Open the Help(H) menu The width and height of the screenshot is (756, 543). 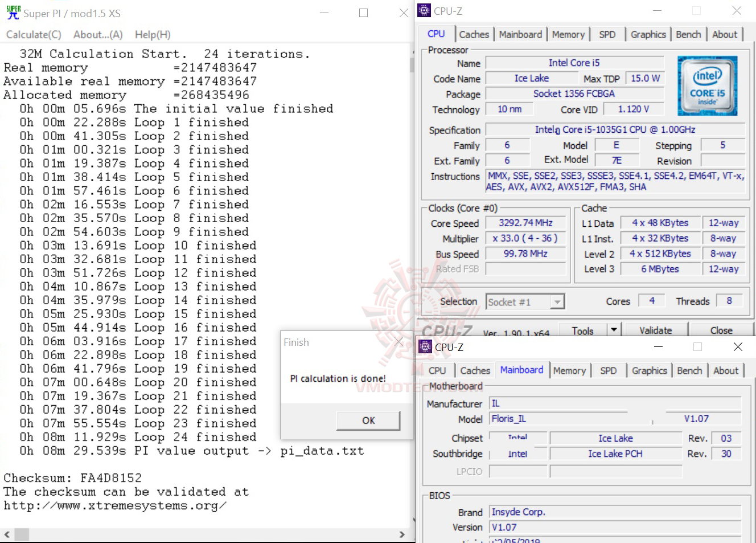coord(153,35)
